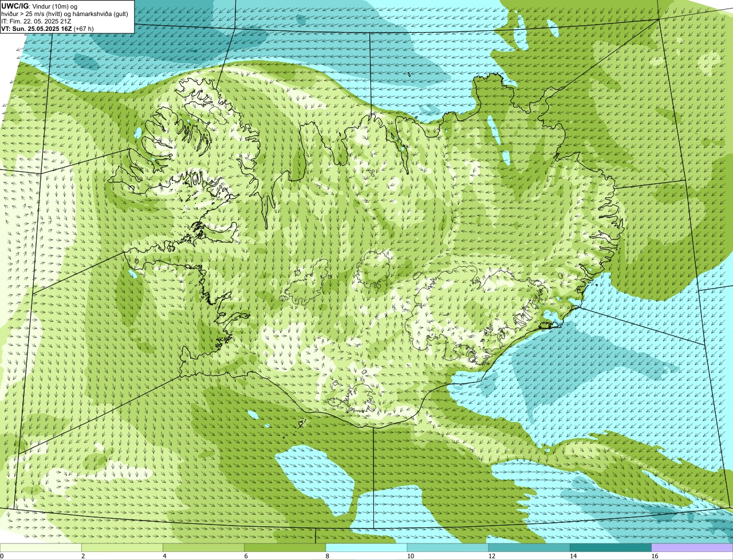Click the 10–12 m/s turquoise legend swatch
Screen dimensions: 733x560
coord(448,547)
